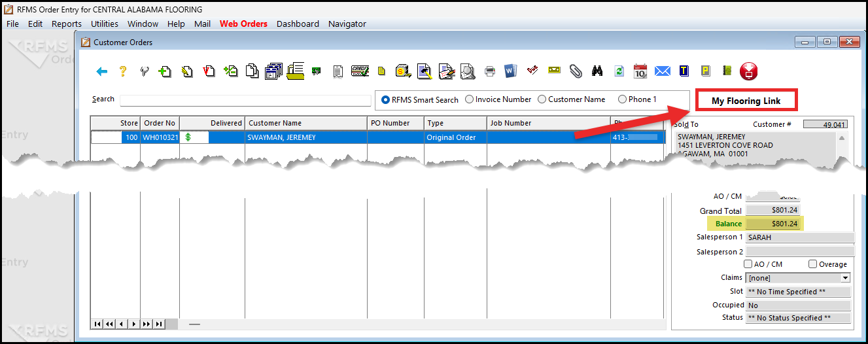Click the paperclip attachments icon
The width and height of the screenshot is (868, 344).
576,71
